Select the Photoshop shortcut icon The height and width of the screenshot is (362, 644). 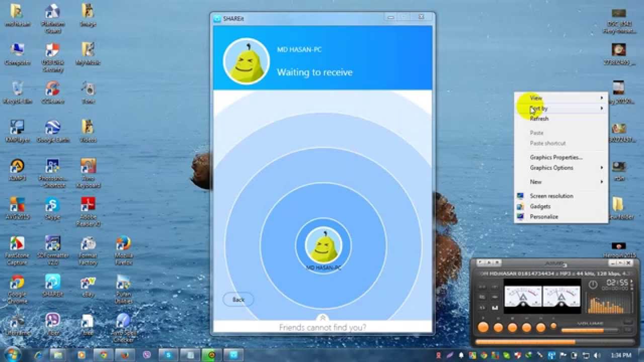(x=52, y=173)
